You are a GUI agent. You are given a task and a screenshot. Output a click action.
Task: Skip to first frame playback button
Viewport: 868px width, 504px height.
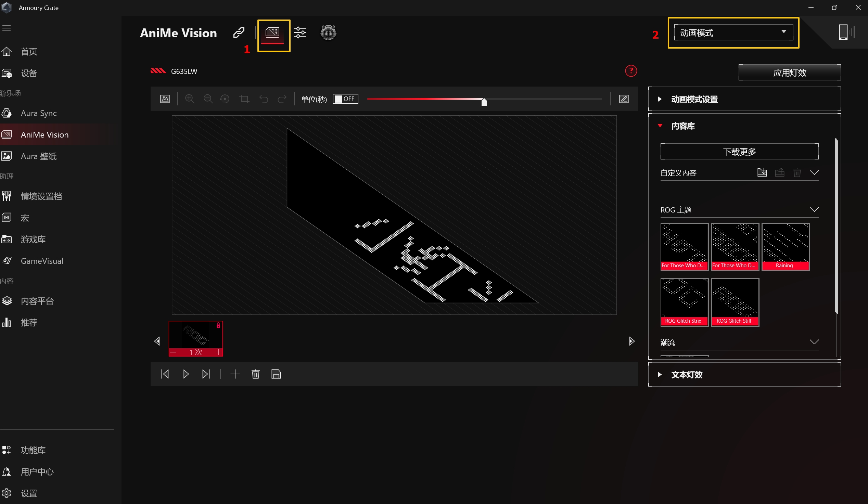(165, 374)
